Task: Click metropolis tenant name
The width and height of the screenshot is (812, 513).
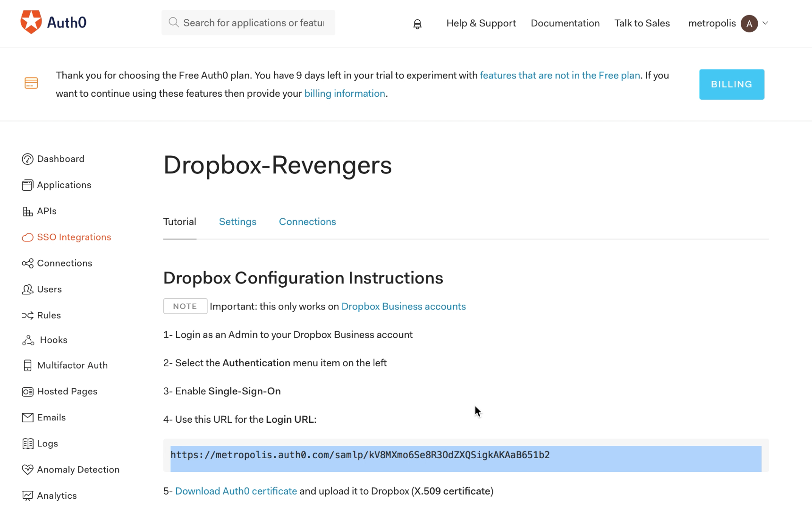Action: [712, 23]
